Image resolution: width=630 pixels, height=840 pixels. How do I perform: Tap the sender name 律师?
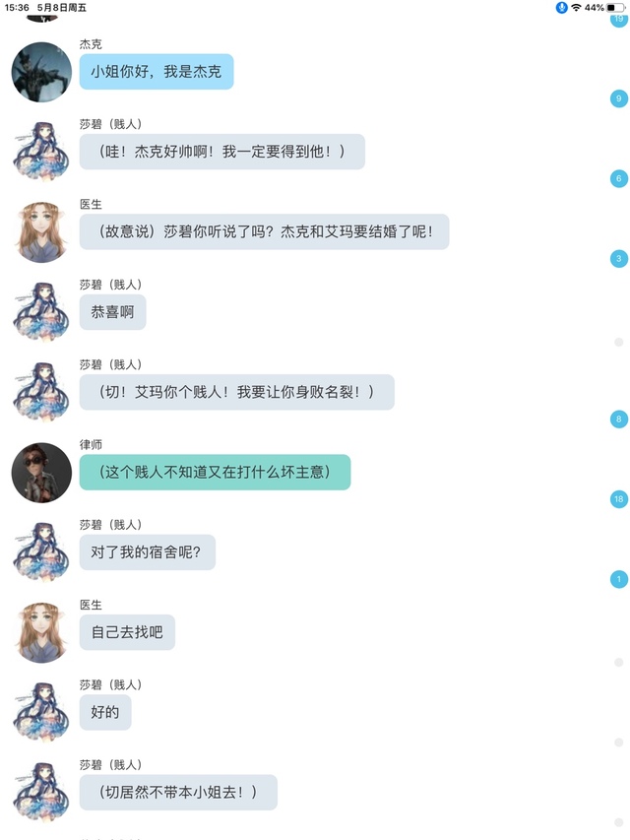point(91,445)
